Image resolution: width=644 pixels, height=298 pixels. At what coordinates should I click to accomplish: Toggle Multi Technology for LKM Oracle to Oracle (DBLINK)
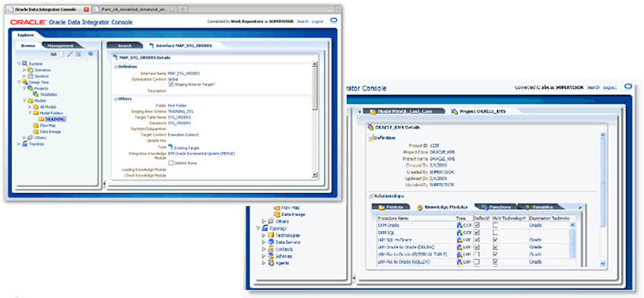495,247
